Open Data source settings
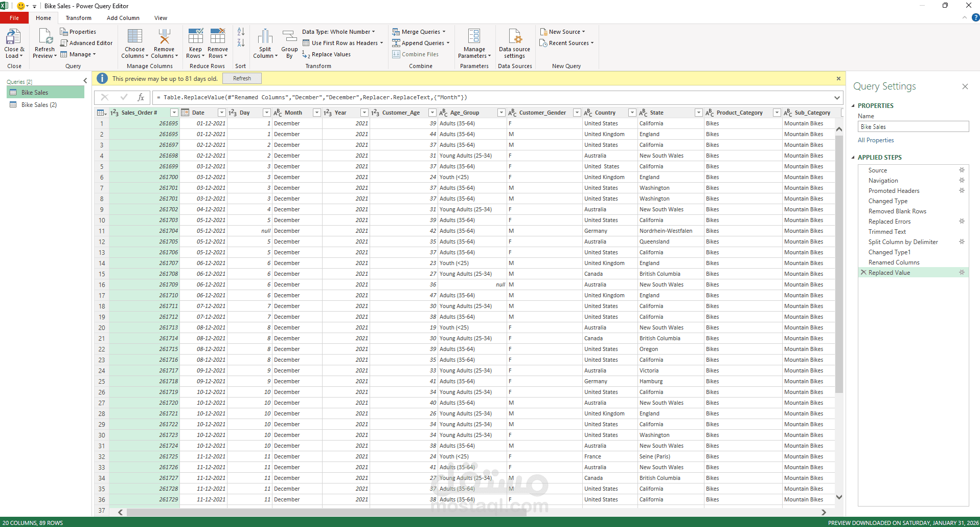The height and width of the screenshot is (527, 980). [515, 43]
